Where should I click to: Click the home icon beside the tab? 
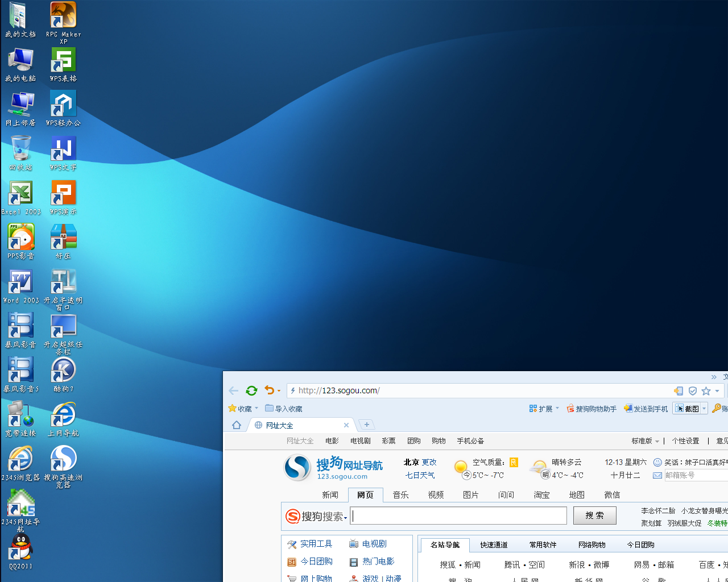(x=237, y=425)
